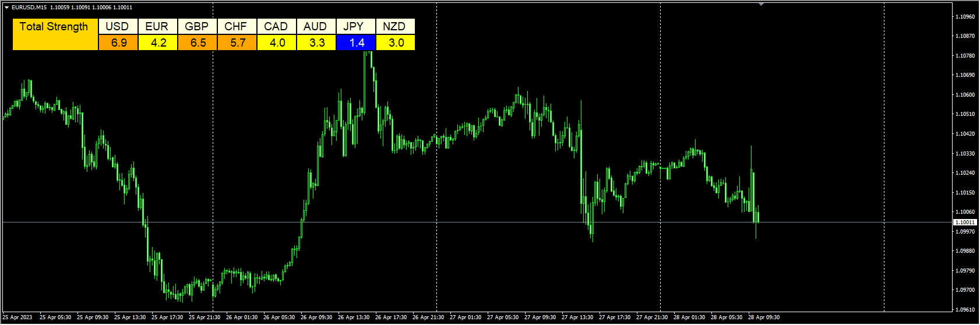Click the CAD header cell
This screenshot has height=325, width=980.
(276, 26)
